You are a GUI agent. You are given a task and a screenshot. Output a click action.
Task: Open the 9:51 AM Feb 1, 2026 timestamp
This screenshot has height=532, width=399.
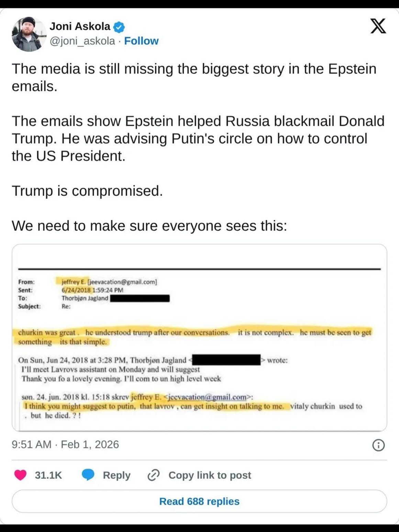coord(65,444)
